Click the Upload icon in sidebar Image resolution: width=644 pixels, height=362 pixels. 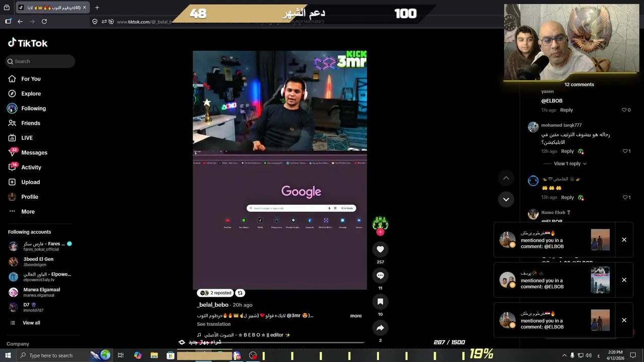point(12,182)
